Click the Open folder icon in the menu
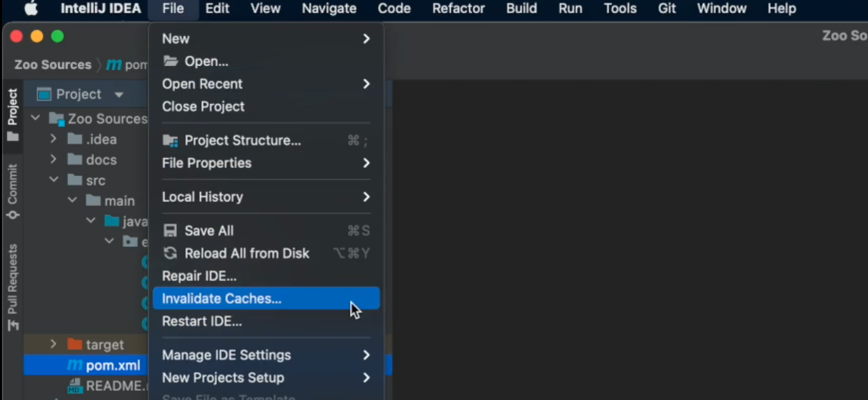868x400 pixels. click(171, 61)
